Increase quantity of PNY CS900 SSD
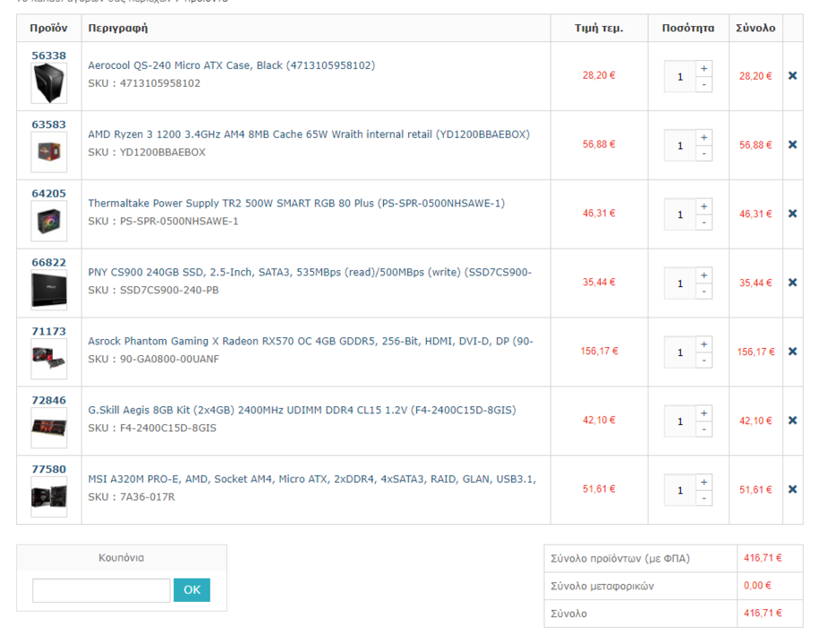 click(704, 275)
